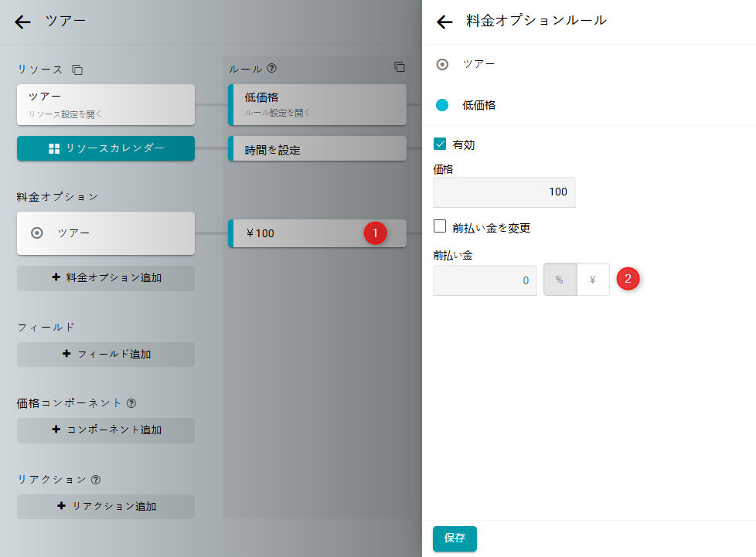Open the 時間を設定 rule card
Image resolution: width=756 pixels, height=557 pixels.
pyautogui.click(x=318, y=149)
